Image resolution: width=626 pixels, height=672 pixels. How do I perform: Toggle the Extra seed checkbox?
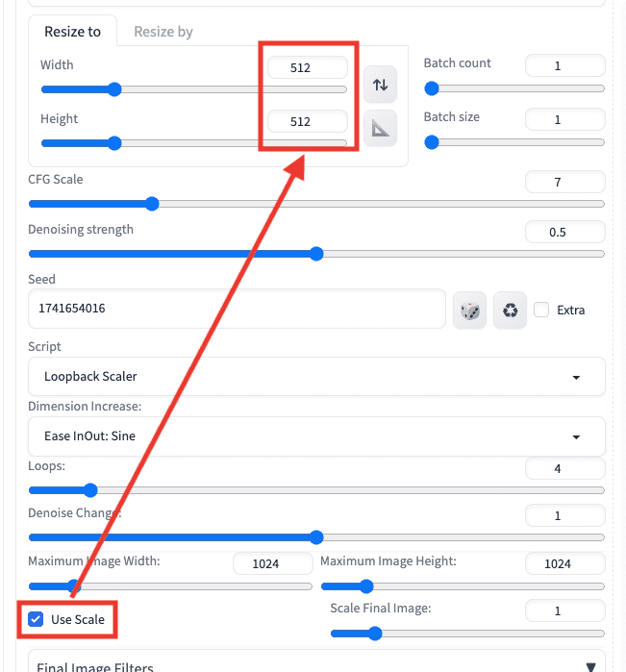point(541,310)
